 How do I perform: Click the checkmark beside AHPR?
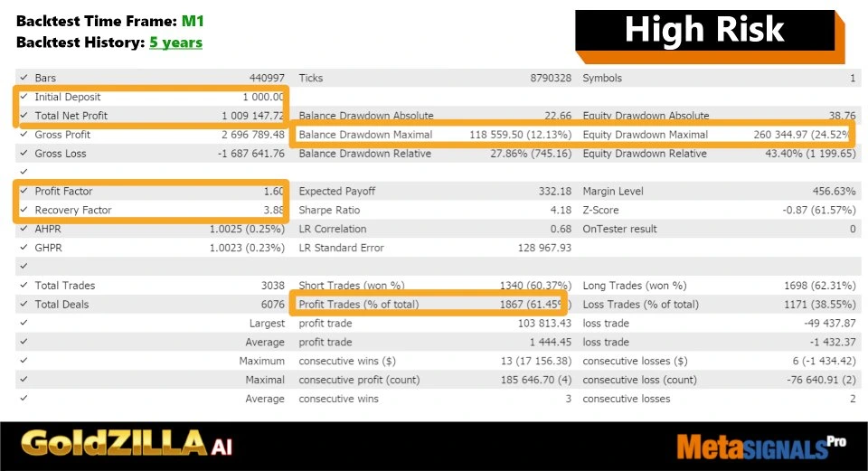click(24, 229)
